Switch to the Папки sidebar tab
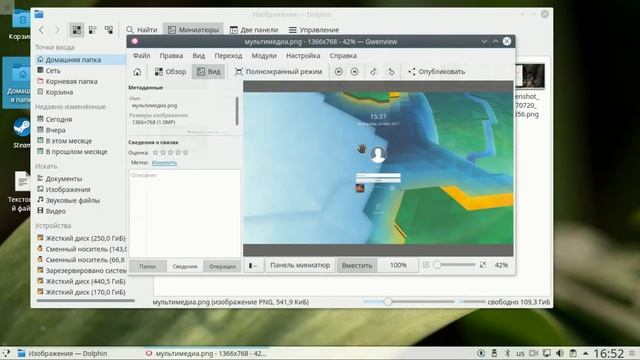Screen dimensions: 640x360 [147, 266]
